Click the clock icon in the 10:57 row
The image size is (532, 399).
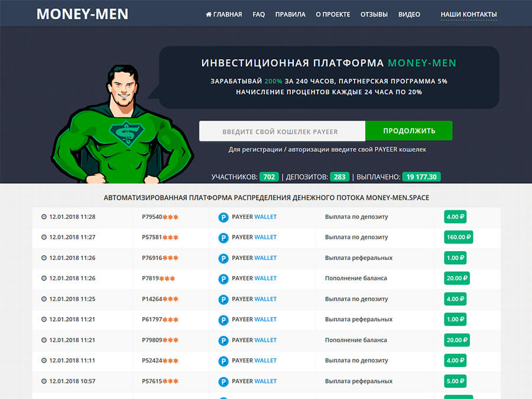(44, 381)
